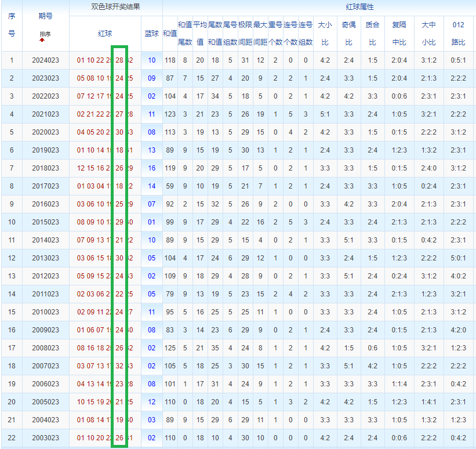This screenshot has height=449, width=476.
Task: Select issue number 2003023 in last row
Action: (x=46, y=438)
